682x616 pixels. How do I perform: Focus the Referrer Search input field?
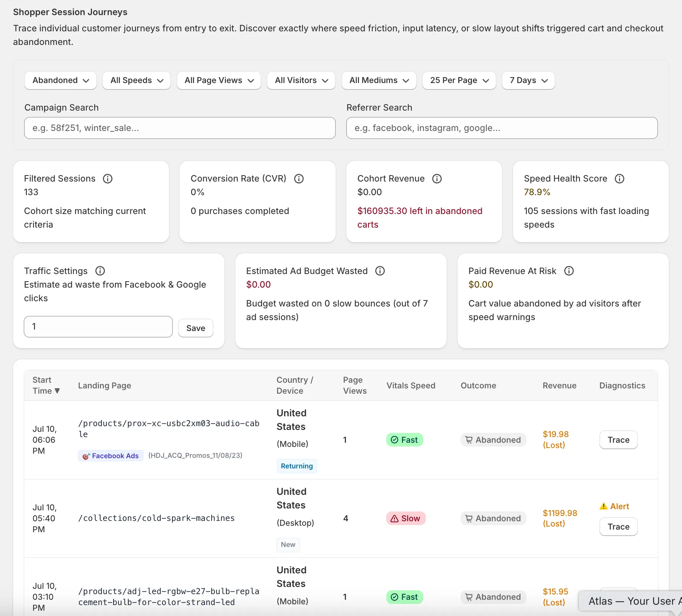click(502, 128)
